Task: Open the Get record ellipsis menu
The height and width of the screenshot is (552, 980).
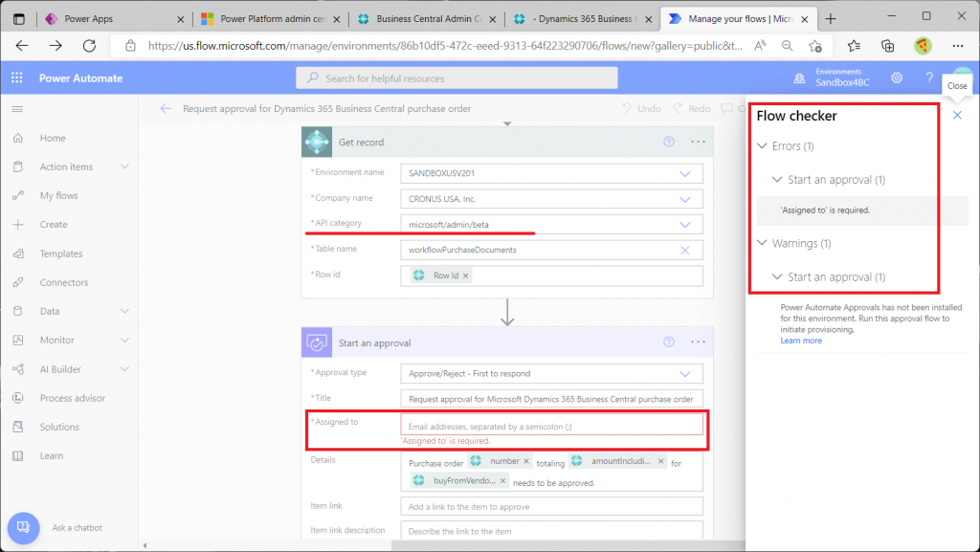Action: point(698,142)
